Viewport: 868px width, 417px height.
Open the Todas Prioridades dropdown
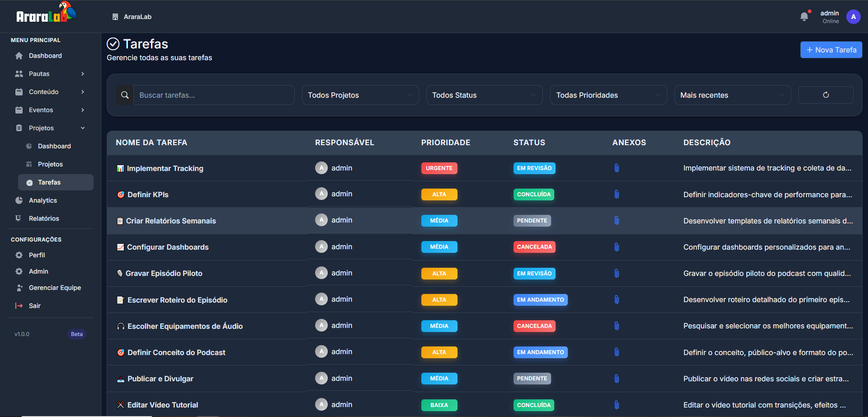[609, 95]
